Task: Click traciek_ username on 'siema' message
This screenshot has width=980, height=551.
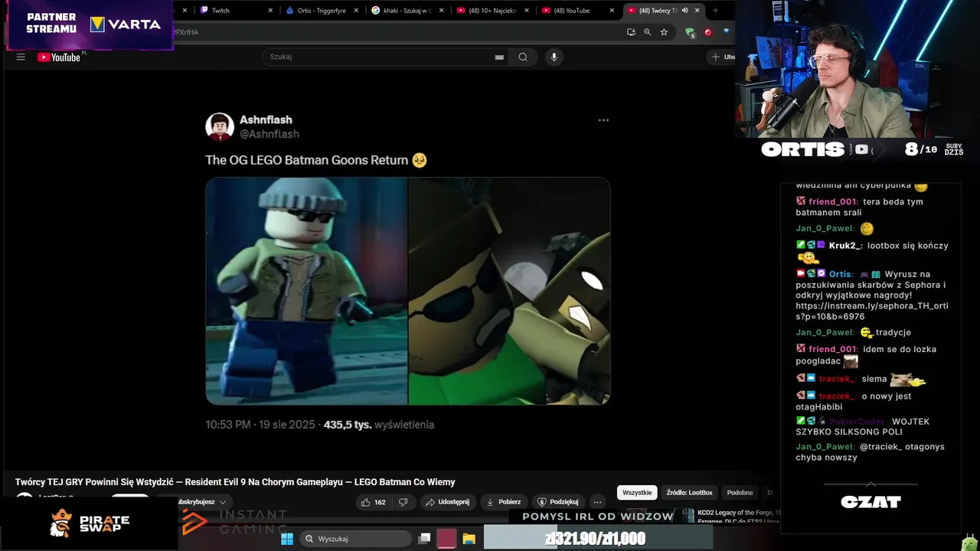Action: [x=837, y=379]
